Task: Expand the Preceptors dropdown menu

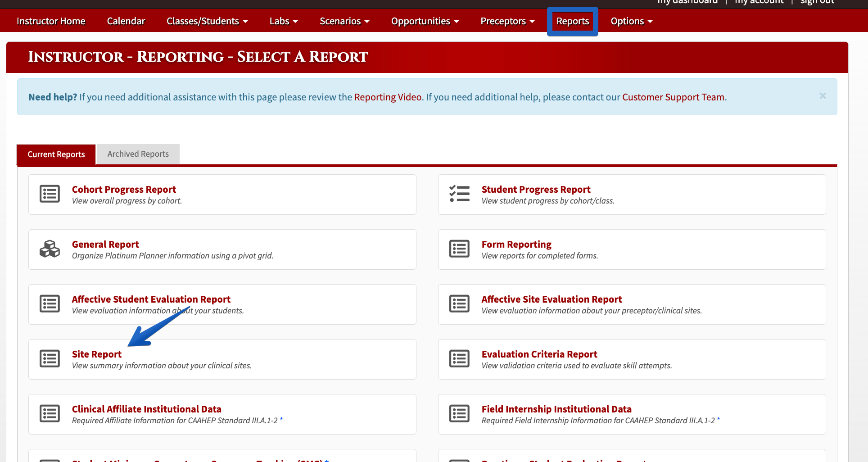Action: pyautogui.click(x=507, y=21)
